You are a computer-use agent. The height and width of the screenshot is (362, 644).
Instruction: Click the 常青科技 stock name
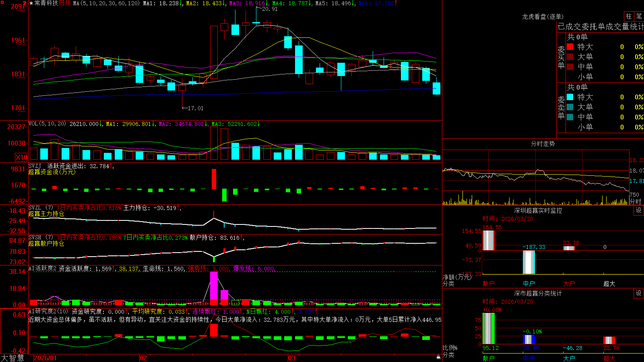coord(46,3)
